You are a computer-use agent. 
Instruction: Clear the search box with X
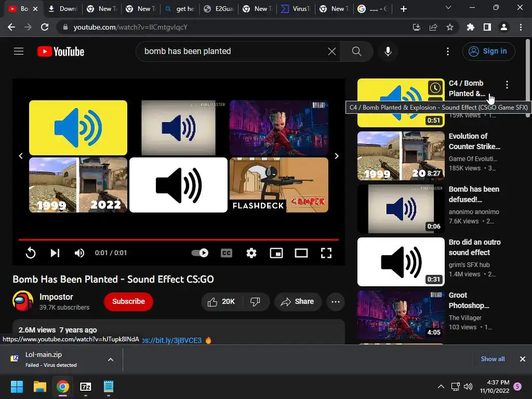[x=332, y=51]
